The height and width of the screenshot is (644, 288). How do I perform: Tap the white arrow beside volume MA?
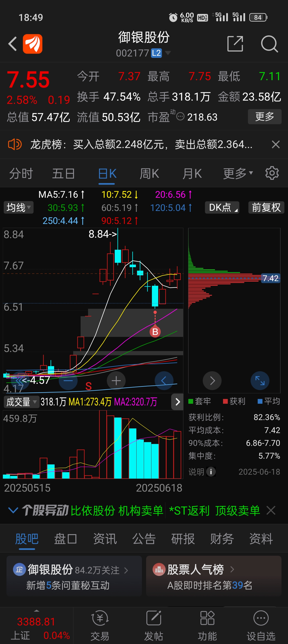(x=177, y=402)
